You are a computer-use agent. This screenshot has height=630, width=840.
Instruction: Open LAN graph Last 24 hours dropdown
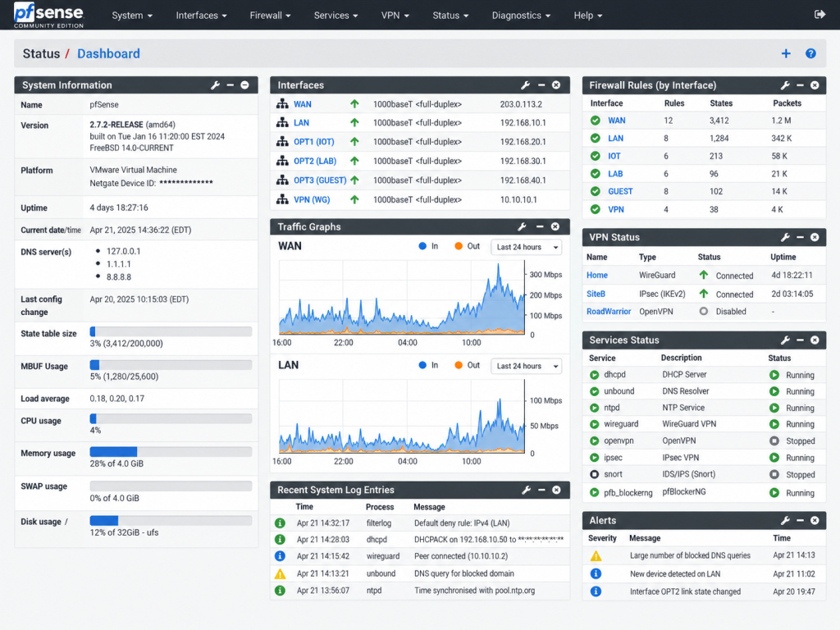click(526, 366)
